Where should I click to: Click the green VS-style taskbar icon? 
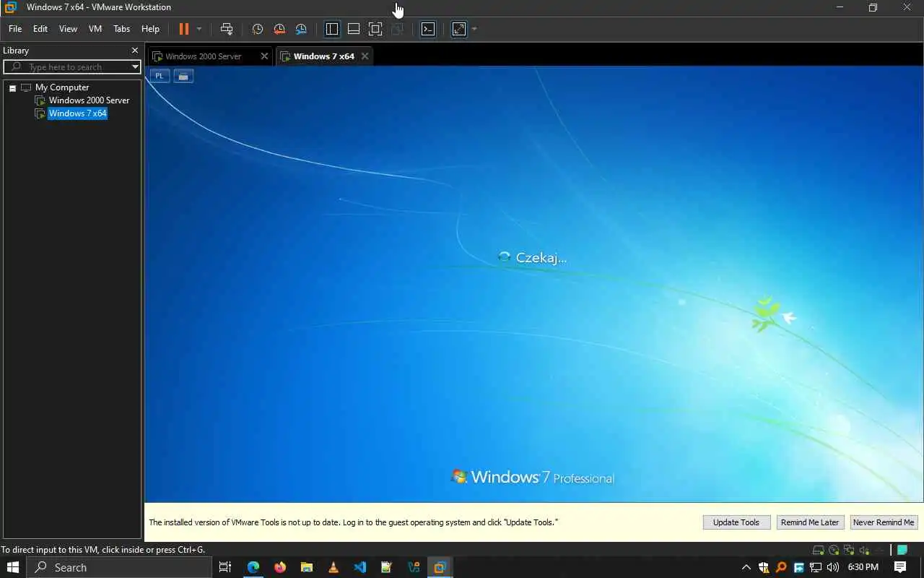tap(413, 567)
